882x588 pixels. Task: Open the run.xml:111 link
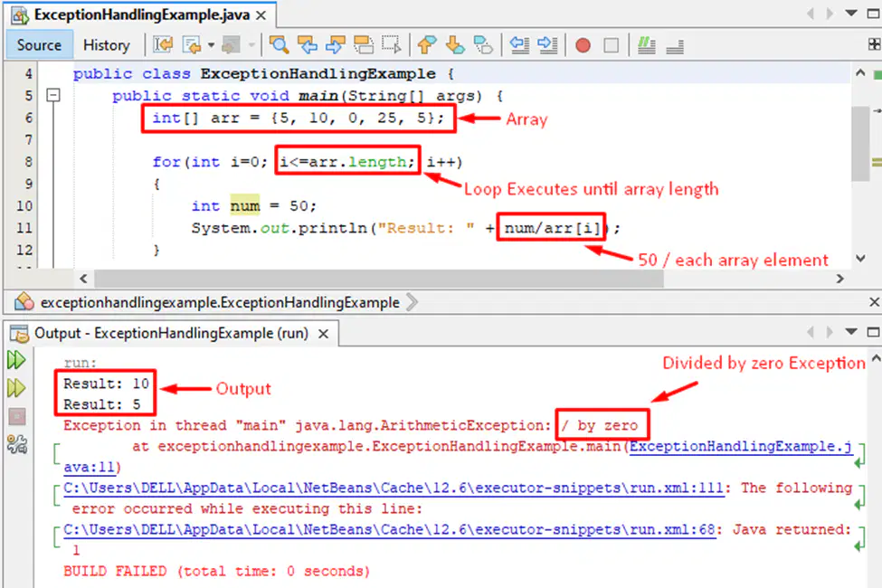click(x=394, y=488)
